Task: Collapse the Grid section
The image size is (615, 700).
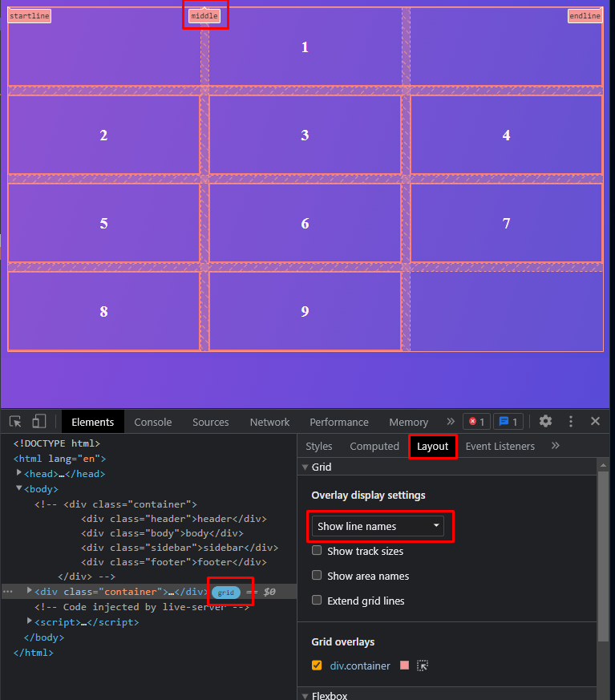Action: (x=305, y=467)
